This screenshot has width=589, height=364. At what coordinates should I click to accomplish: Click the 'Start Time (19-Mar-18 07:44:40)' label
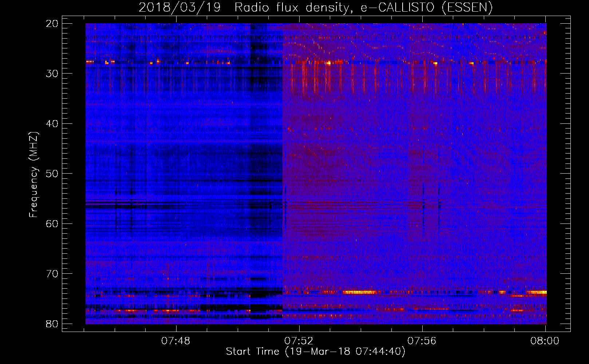click(316, 352)
